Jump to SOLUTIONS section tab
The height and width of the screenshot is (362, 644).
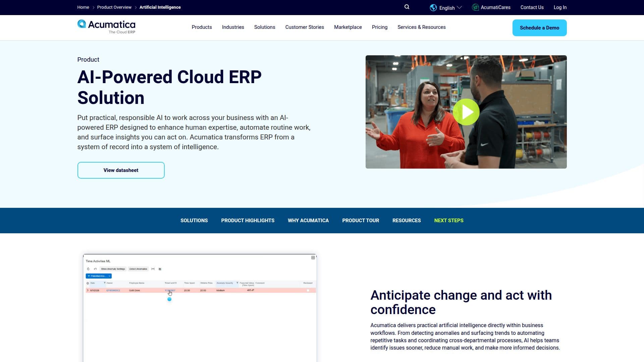click(x=194, y=221)
